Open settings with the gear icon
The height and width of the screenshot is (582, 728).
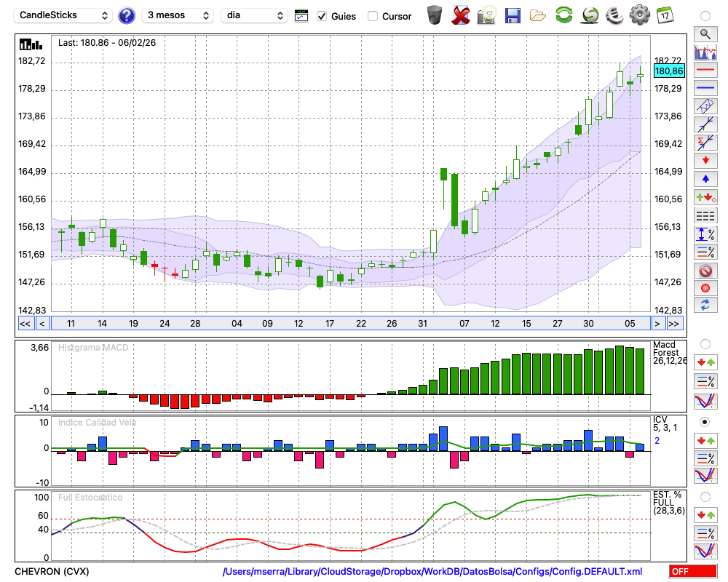click(639, 15)
